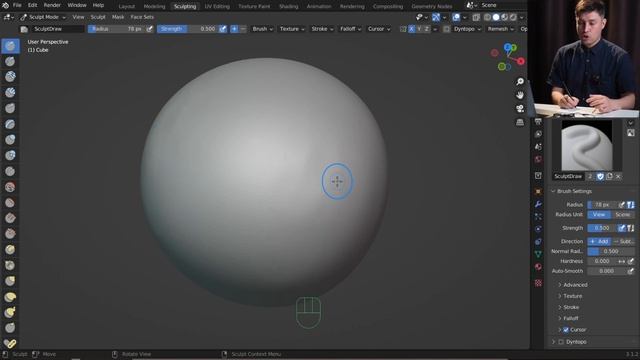Click the pan view hand icon
The image size is (640, 360).
point(520,95)
